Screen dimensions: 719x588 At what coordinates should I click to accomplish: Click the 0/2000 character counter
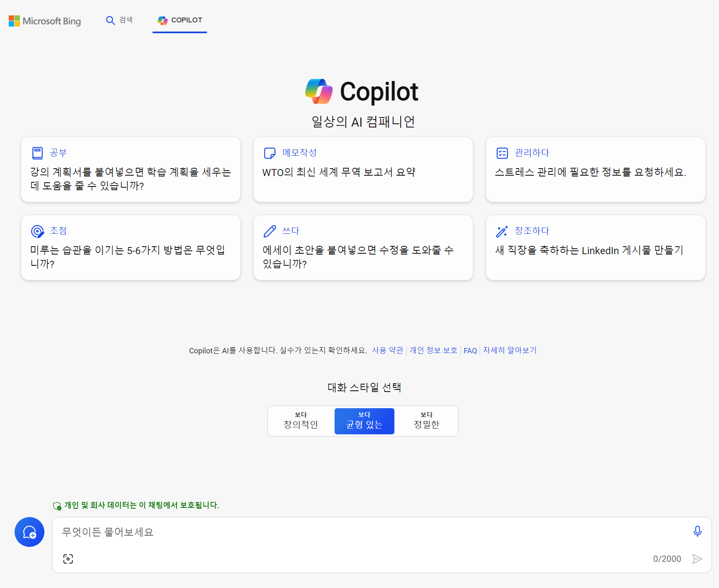pyautogui.click(x=667, y=559)
